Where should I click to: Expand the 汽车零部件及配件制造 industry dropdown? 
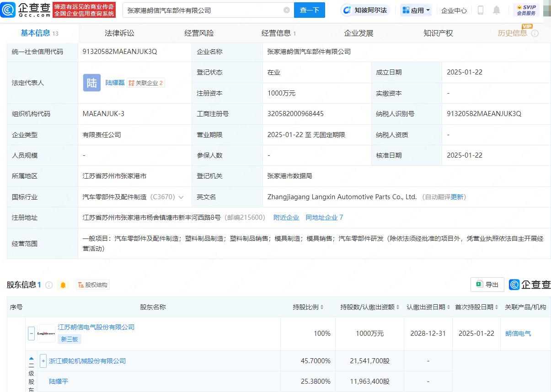(181, 197)
